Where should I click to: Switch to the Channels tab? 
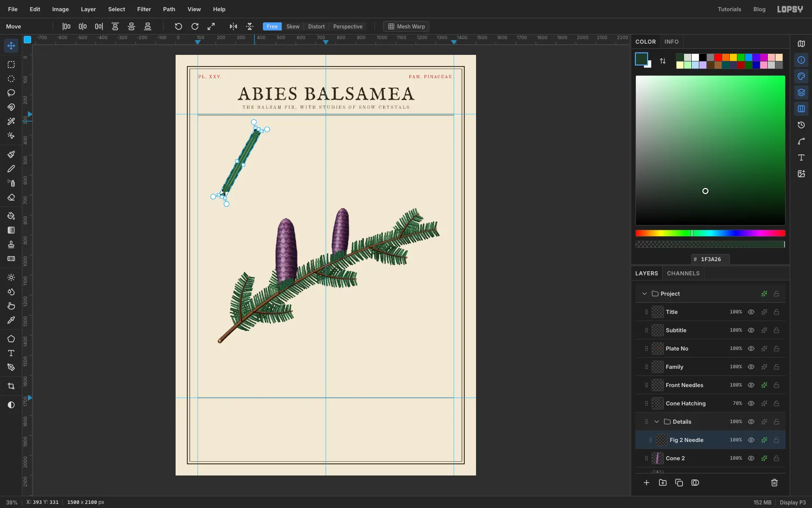pos(683,273)
